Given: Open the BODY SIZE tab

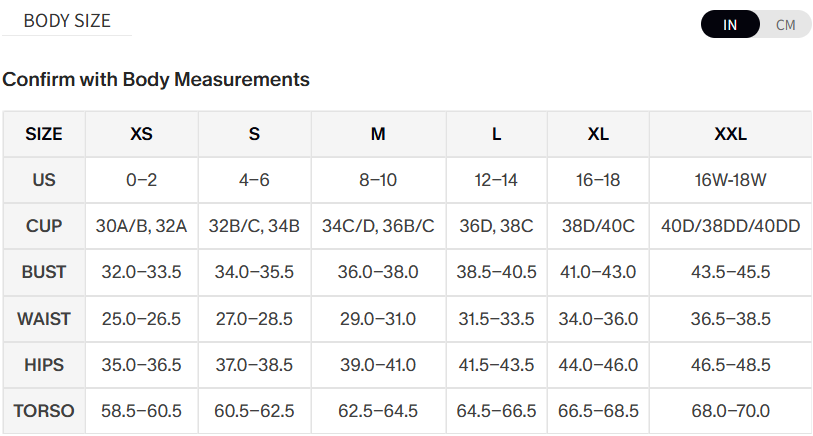Looking at the screenshot, I should point(67,21).
